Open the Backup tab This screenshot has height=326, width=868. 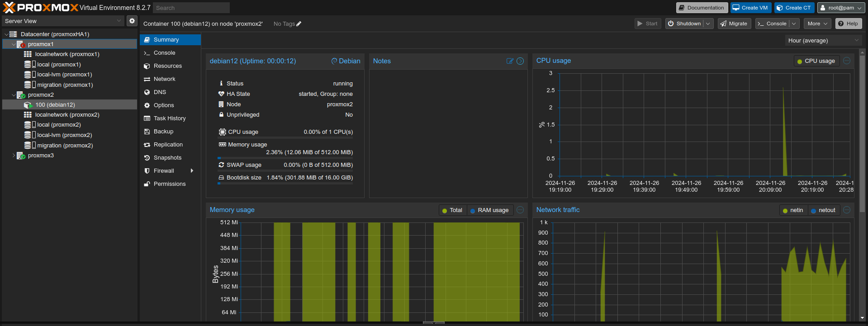click(170, 132)
